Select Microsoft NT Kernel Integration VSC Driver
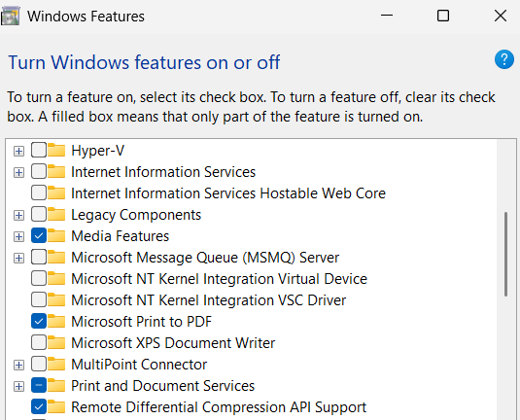Screen dimensions: 520x420 208,299
